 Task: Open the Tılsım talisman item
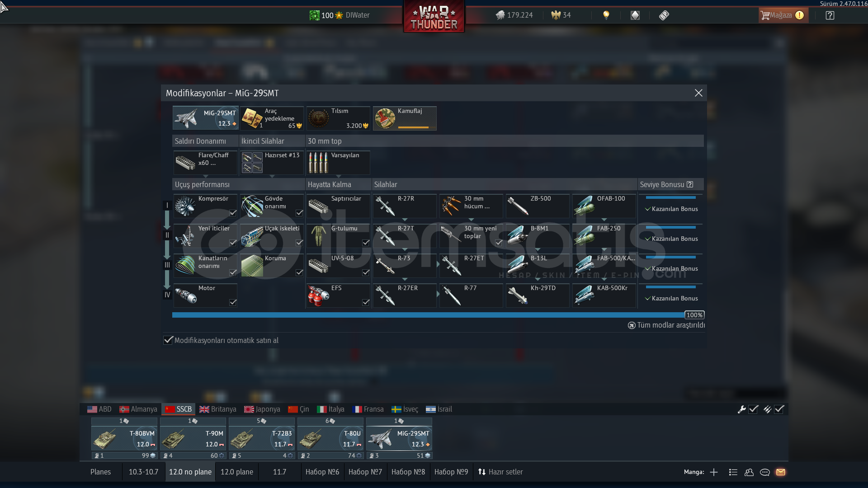tap(338, 118)
